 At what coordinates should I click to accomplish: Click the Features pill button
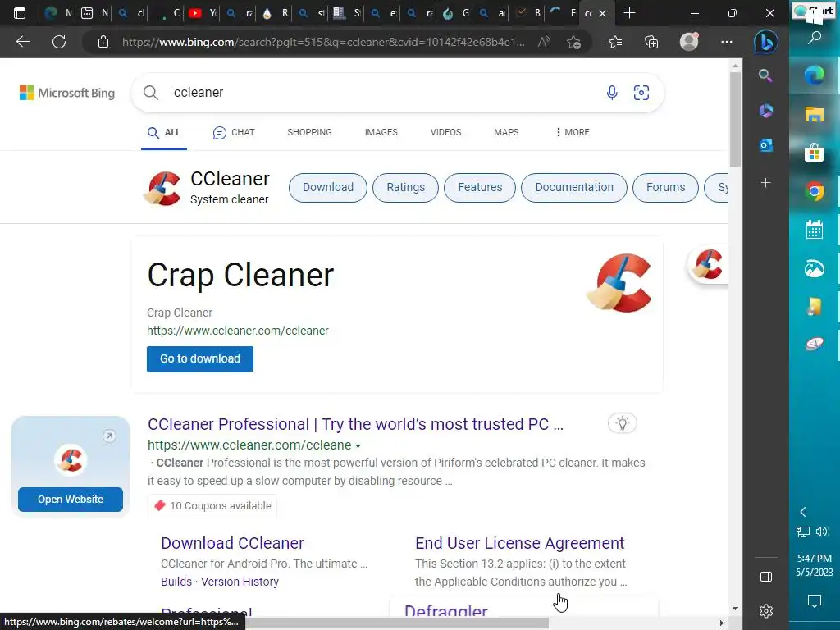(x=480, y=188)
